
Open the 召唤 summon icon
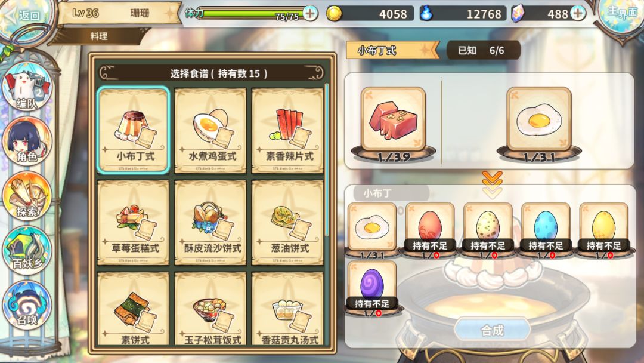click(x=27, y=304)
